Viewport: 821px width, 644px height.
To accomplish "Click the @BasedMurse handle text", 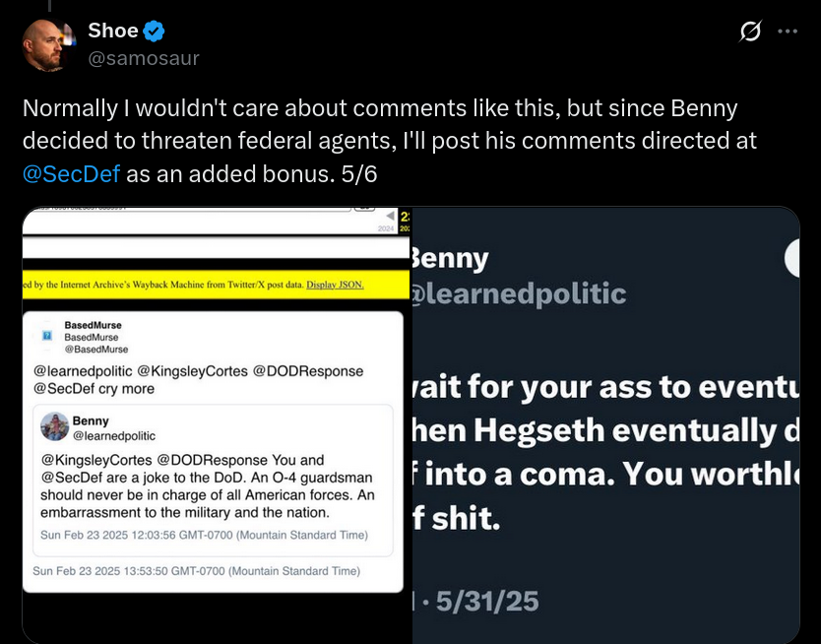I will 96,350.
